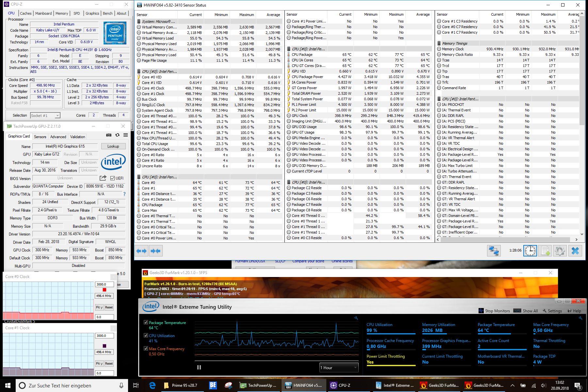Toggle Package Temperature checkbox in XTU

146,322
